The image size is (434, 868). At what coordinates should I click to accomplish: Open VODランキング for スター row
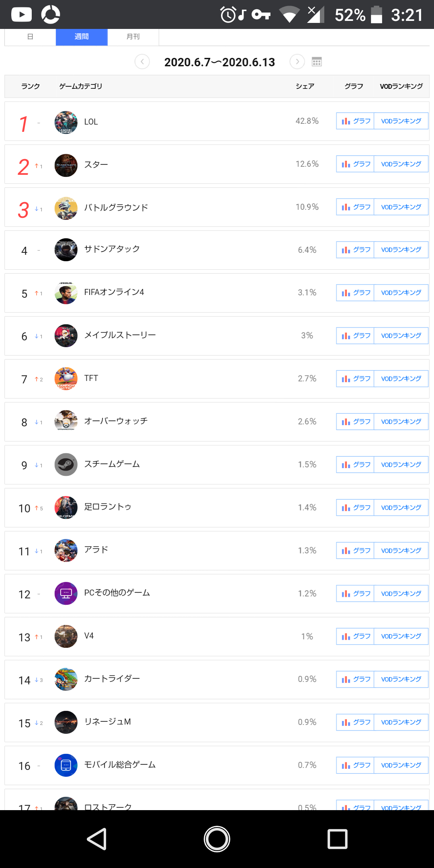(401, 164)
